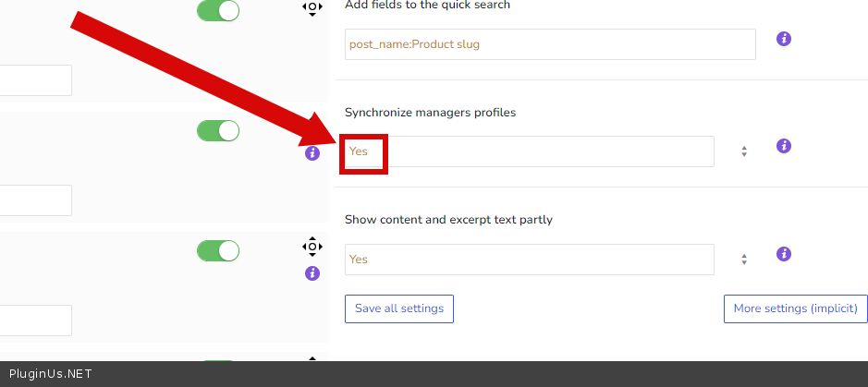Turn off the topmost green toggle switch

pos(218,11)
